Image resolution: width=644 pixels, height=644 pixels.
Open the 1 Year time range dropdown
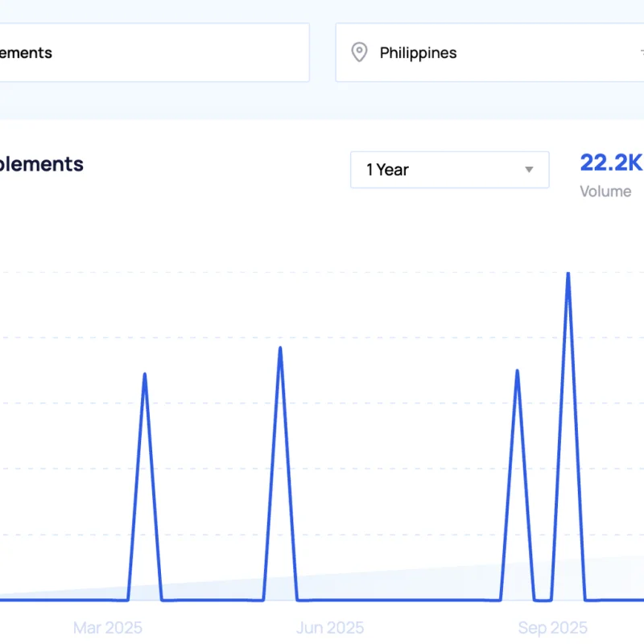pos(449,170)
